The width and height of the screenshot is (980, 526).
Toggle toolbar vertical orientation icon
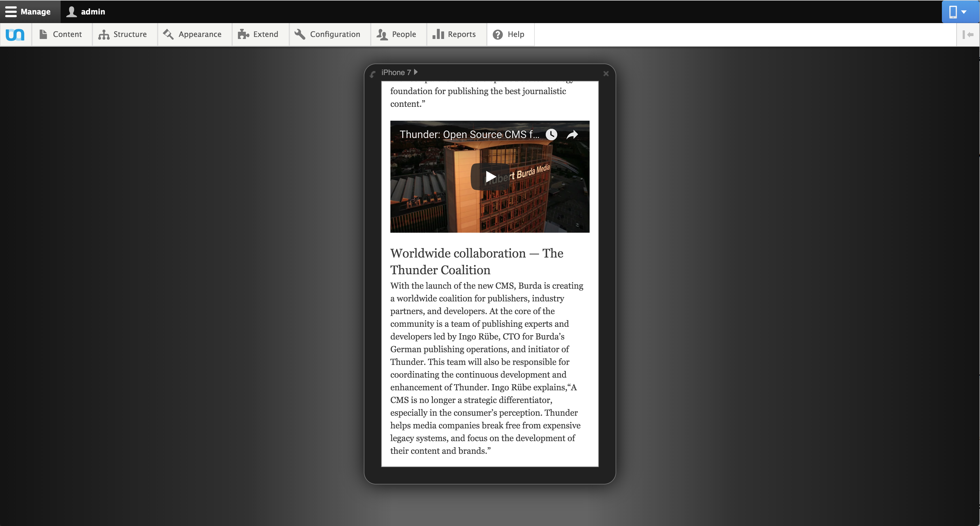tap(968, 35)
